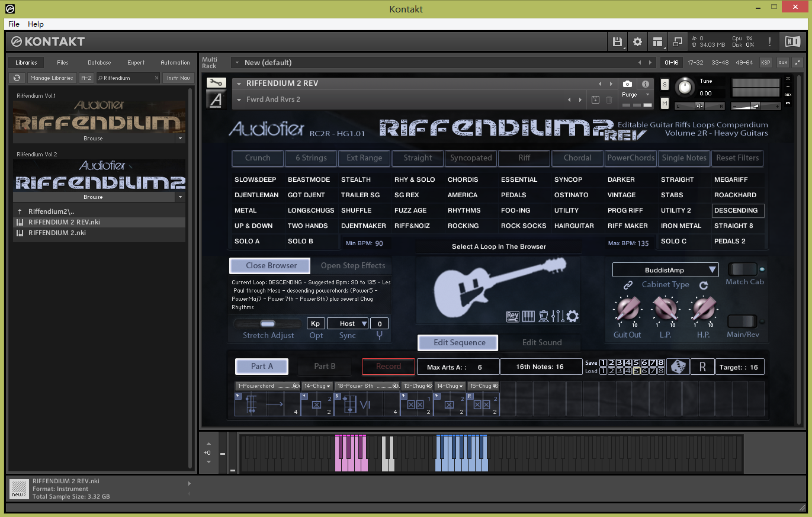Click the Record button
The height and width of the screenshot is (517, 812).
(x=389, y=367)
